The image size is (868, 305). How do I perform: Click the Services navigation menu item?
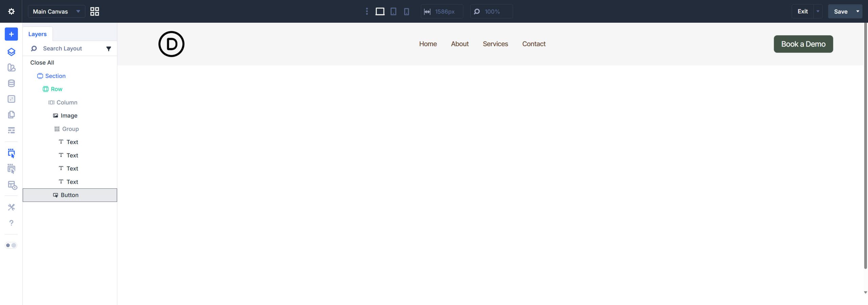pyautogui.click(x=495, y=44)
